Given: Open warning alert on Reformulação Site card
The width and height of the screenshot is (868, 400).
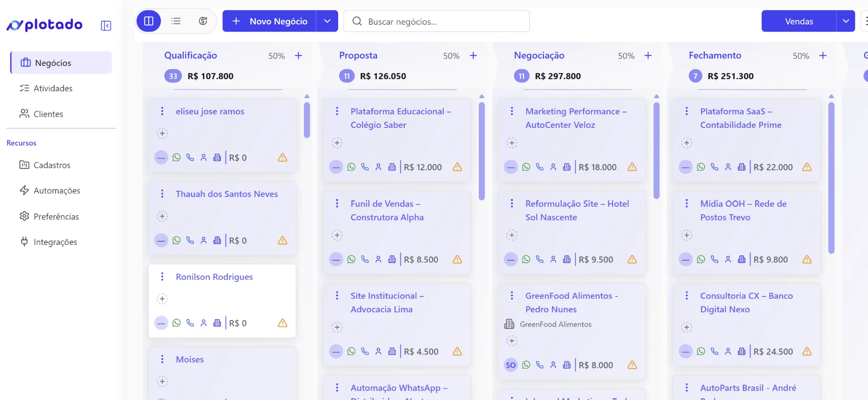Looking at the screenshot, I should tap(632, 259).
